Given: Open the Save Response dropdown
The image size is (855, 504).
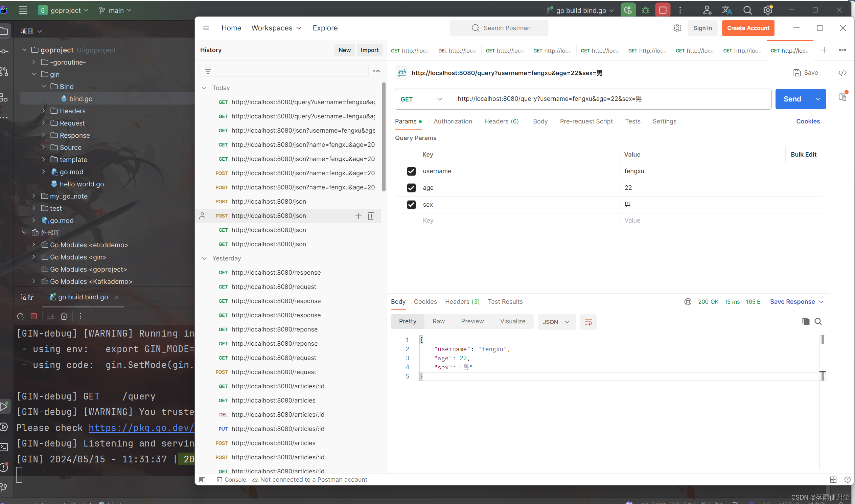Looking at the screenshot, I should coord(796,302).
